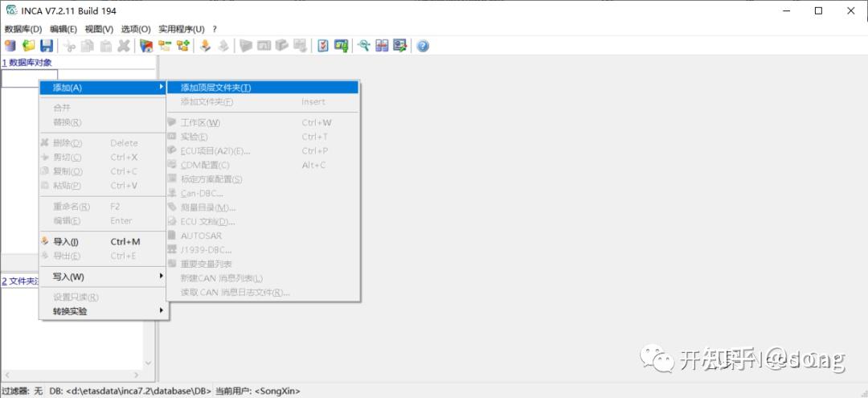Click the CDM配置(C) submenu entry

(262, 165)
